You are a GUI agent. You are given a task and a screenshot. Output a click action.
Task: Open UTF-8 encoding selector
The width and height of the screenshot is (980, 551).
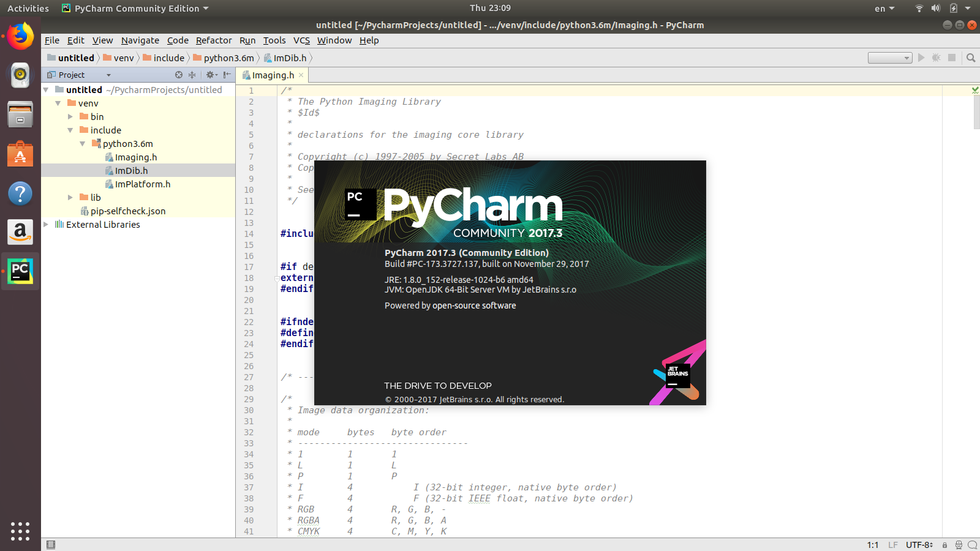coord(919,544)
